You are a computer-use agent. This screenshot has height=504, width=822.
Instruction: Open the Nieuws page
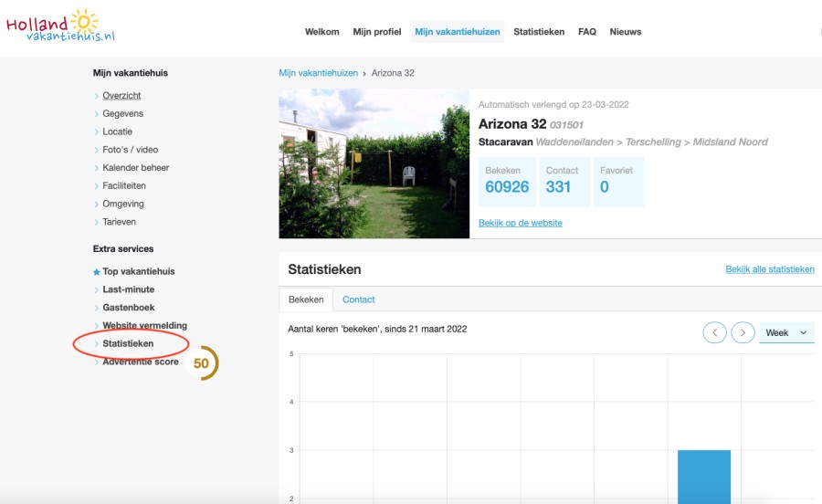tap(626, 32)
